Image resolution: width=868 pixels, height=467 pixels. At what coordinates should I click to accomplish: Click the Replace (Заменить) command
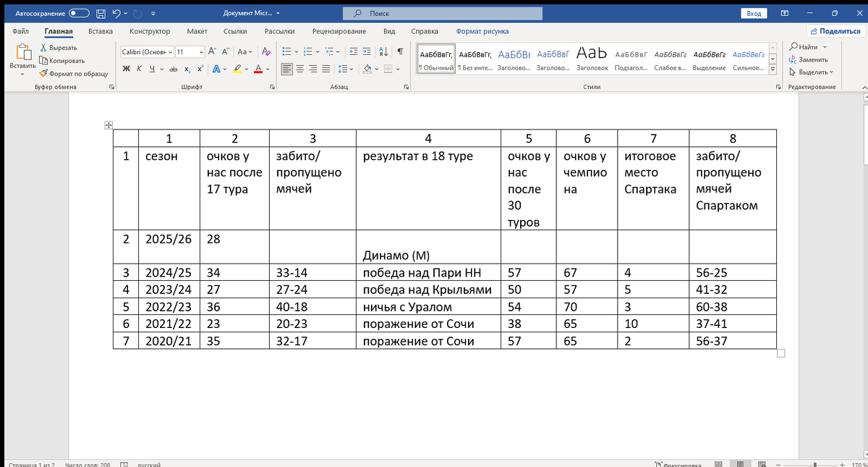coord(809,59)
